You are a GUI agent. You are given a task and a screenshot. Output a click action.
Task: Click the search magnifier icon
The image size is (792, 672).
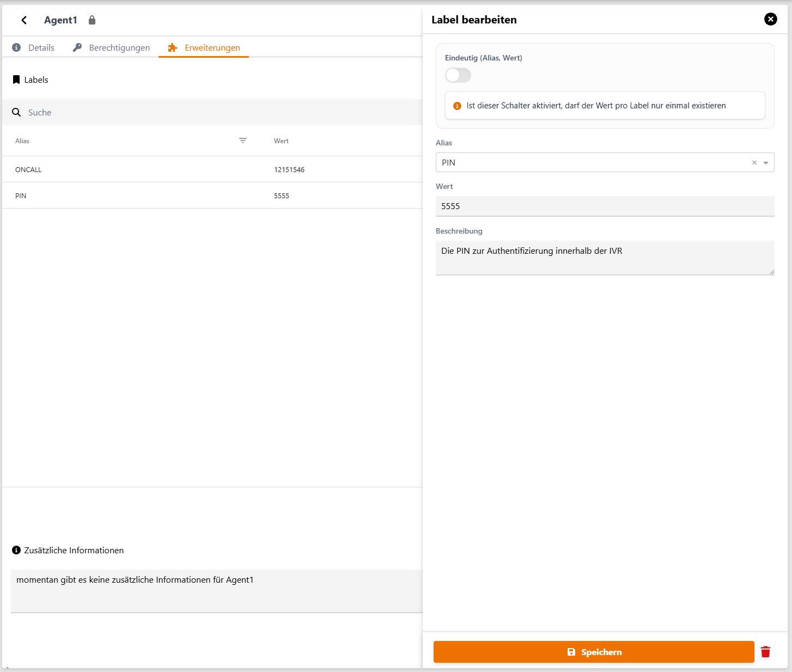point(17,112)
